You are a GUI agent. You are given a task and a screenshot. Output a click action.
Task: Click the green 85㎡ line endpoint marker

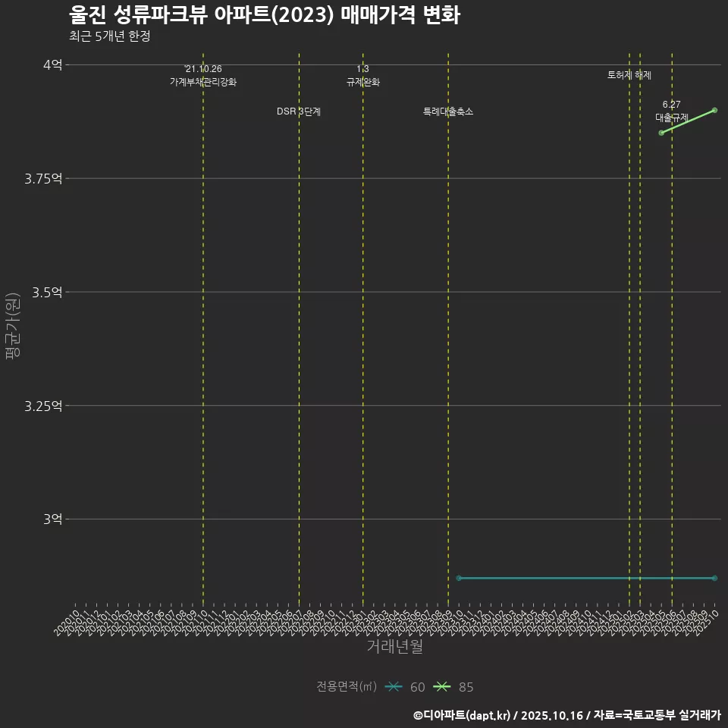point(714,110)
